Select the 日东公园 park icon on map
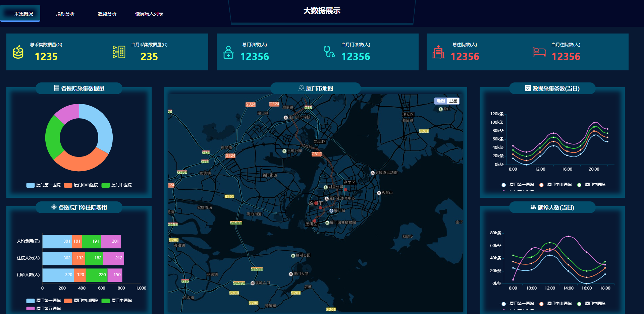644x314 pixels. [x=284, y=151]
